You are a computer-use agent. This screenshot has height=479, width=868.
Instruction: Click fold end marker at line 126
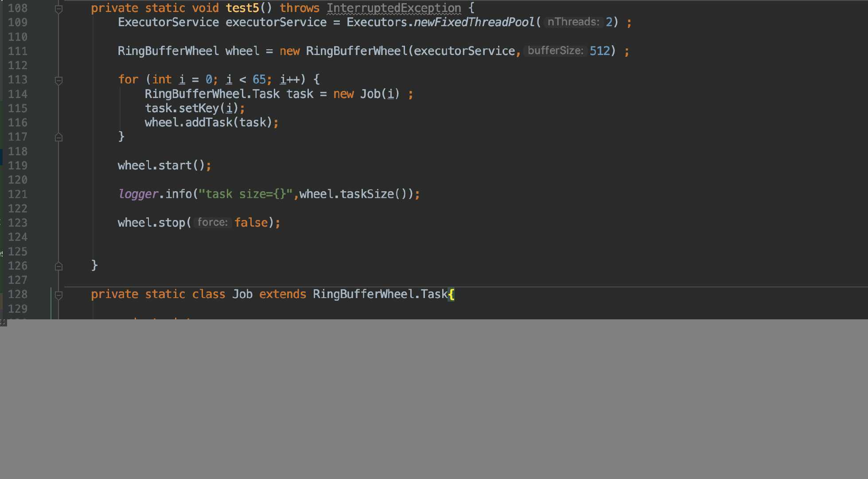coord(58,266)
